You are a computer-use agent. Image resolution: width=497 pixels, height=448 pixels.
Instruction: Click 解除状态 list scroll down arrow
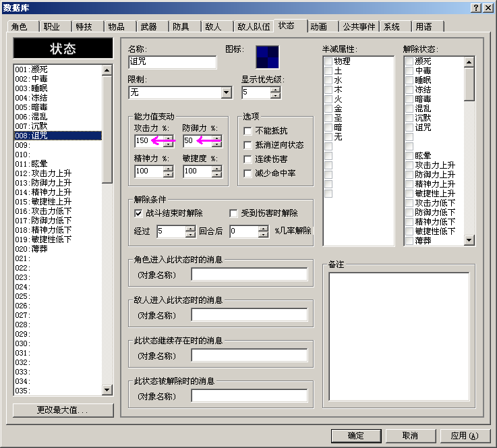click(x=469, y=240)
